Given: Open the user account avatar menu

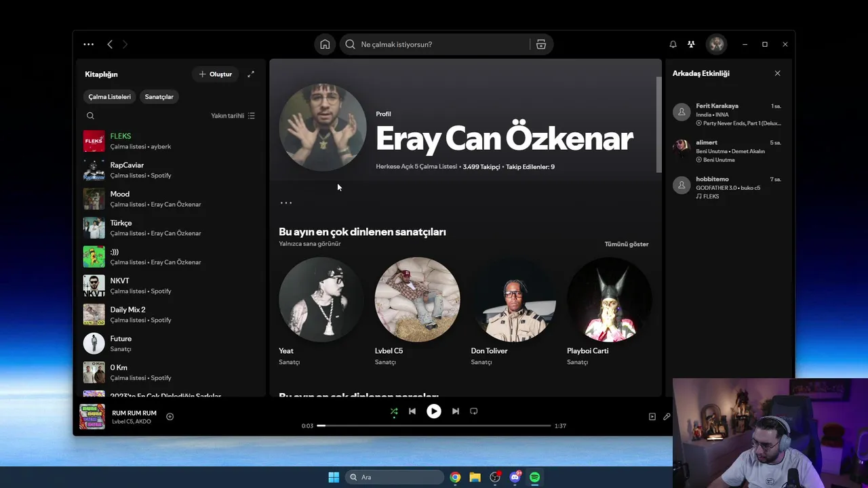Looking at the screenshot, I should [x=716, y=44].
